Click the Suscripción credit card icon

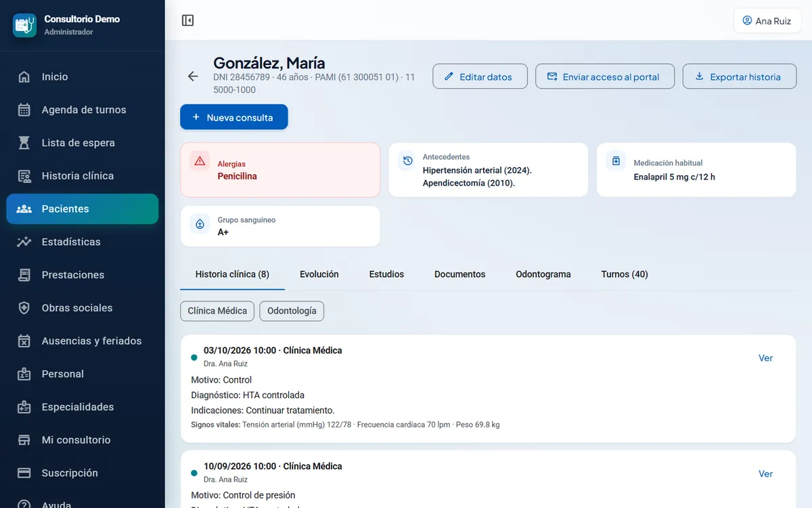[x=24, y=473]
